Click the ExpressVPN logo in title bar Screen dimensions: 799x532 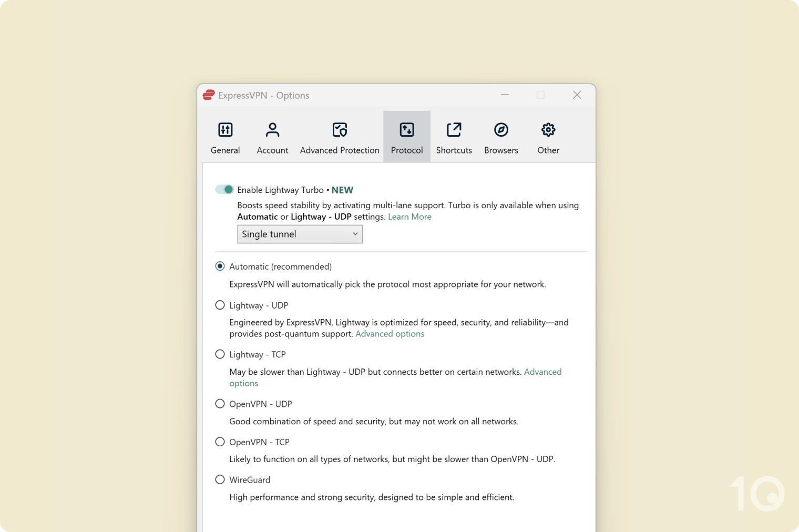tap(209, 95)
